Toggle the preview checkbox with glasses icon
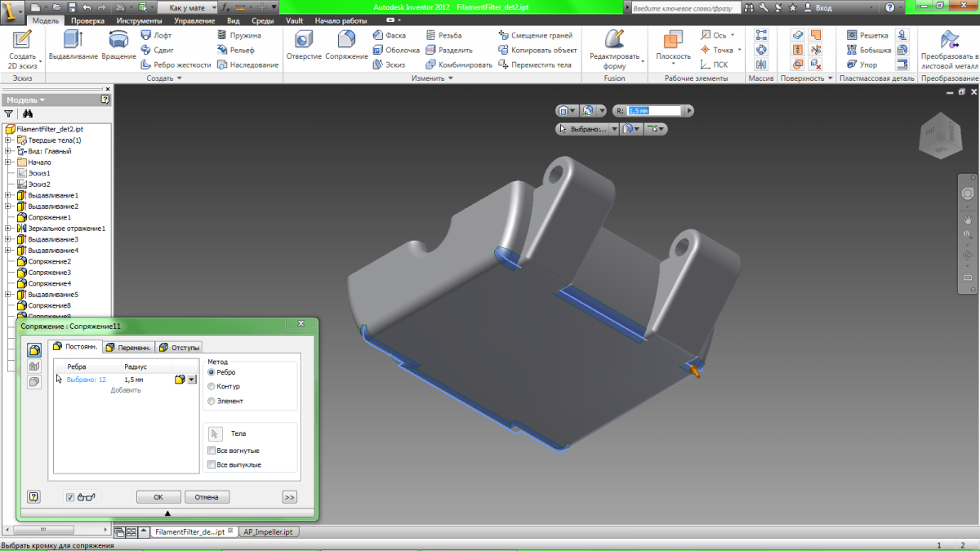 (x=70, y=497)
